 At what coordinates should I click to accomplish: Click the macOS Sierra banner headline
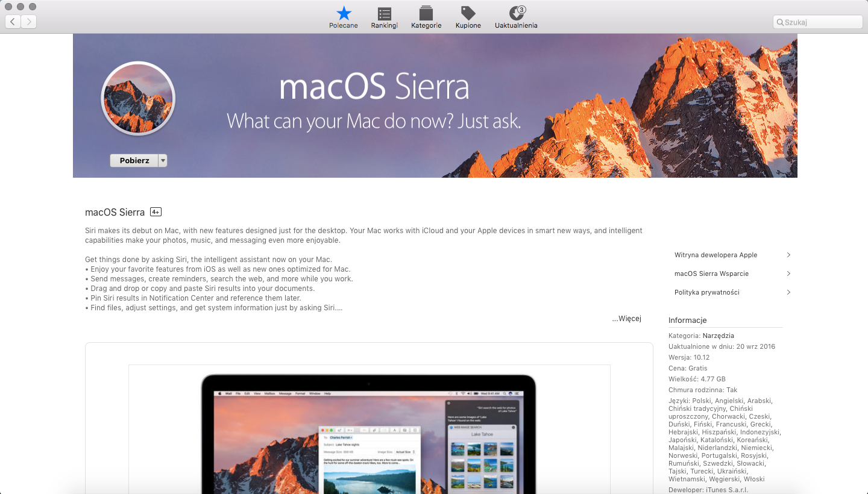[x=374, y=87]
